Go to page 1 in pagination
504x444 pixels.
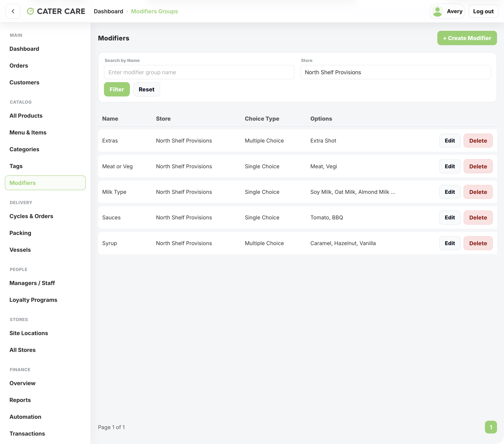[491, 427]
